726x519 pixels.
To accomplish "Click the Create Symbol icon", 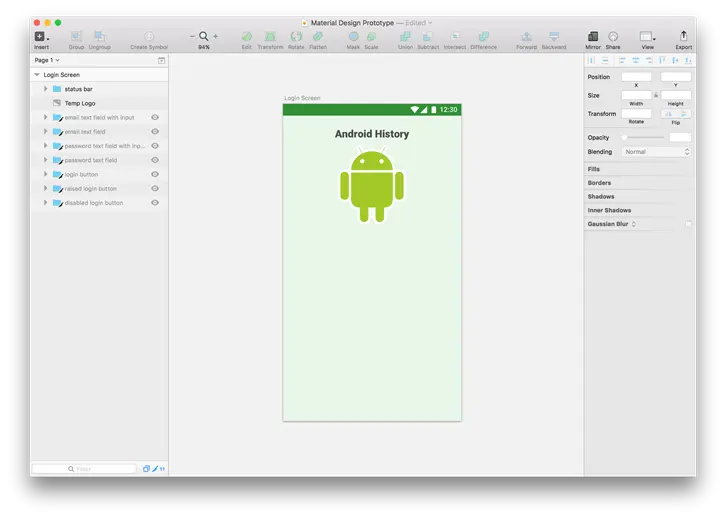I will point(149,36).
